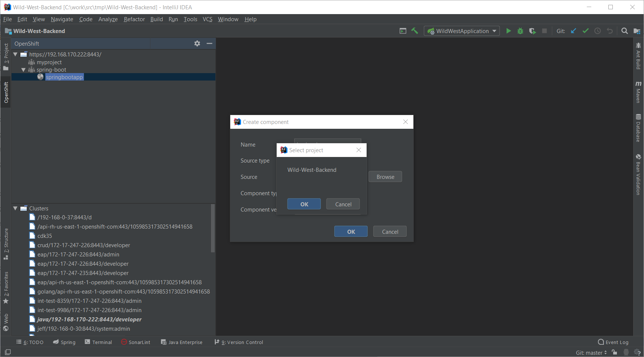Select the myproject tree item
The image size is (644, 357).
coord(49,62)
